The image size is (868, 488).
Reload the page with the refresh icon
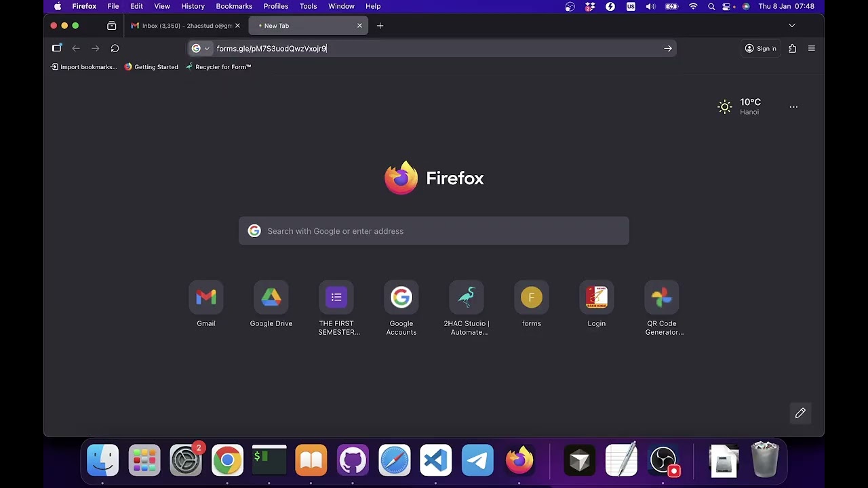[115, 48]
